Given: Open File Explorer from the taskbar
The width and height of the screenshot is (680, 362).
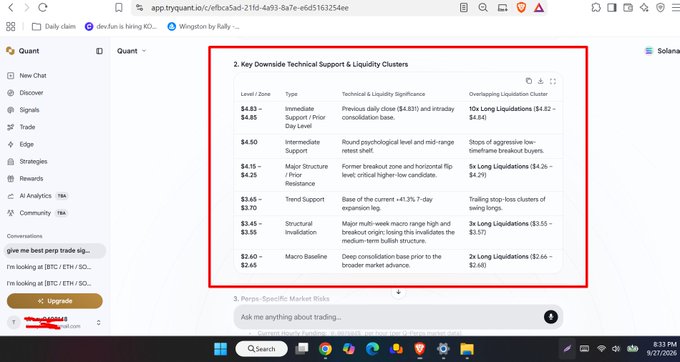Looking at the screenshot, I should (467, 349).
